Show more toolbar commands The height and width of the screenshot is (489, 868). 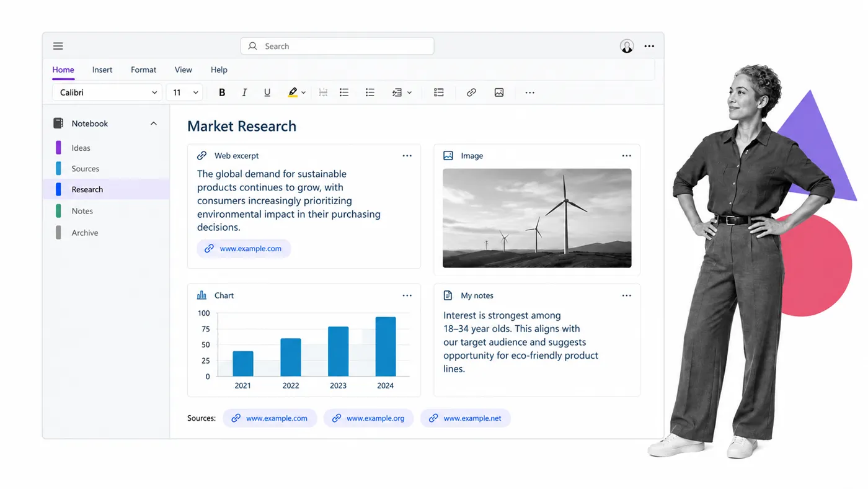529,92
